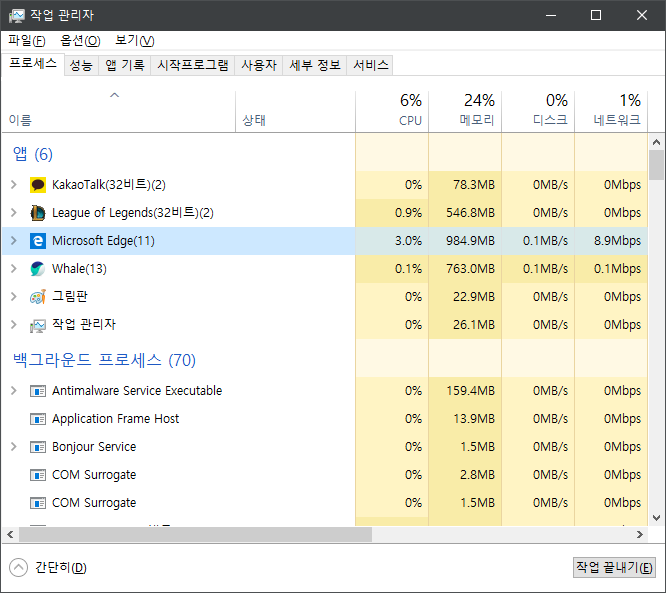Select the Microsoft Edge(11) row
This screenshot has height=593, width=666.
(325, 241)
